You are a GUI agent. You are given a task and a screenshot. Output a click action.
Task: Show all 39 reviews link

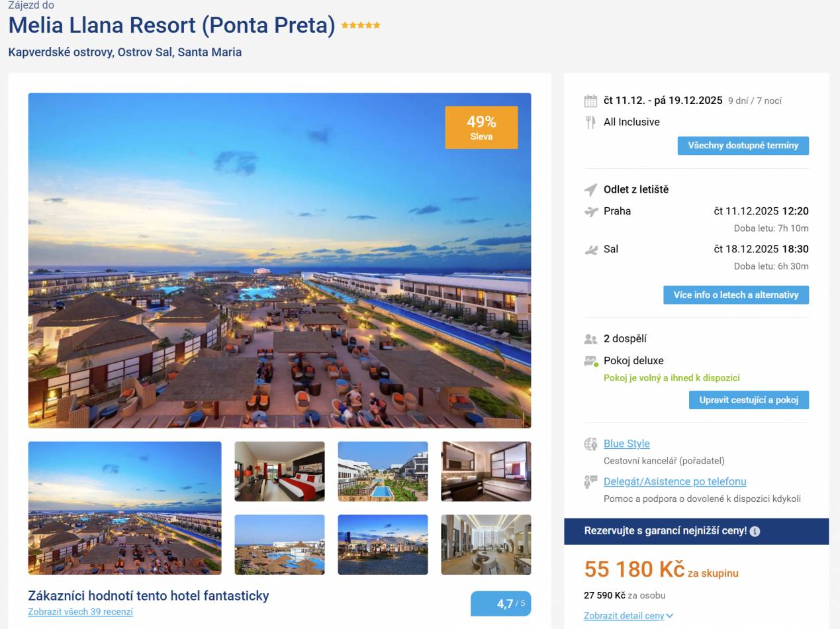click(80, 612)
